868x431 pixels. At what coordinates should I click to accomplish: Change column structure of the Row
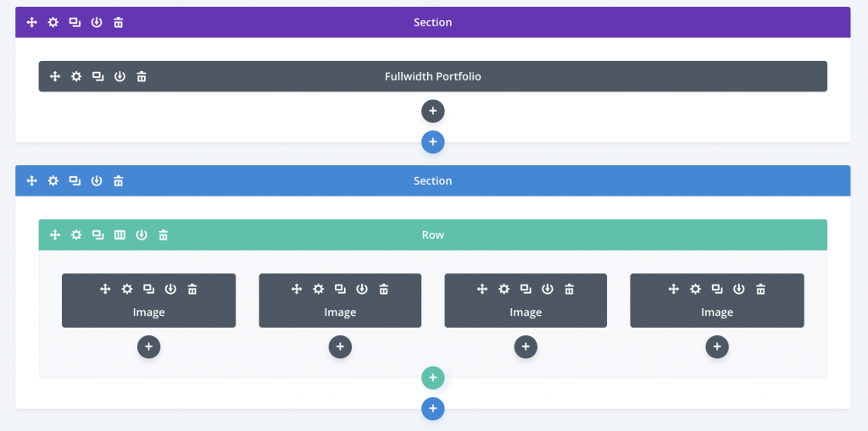point(120,235)
